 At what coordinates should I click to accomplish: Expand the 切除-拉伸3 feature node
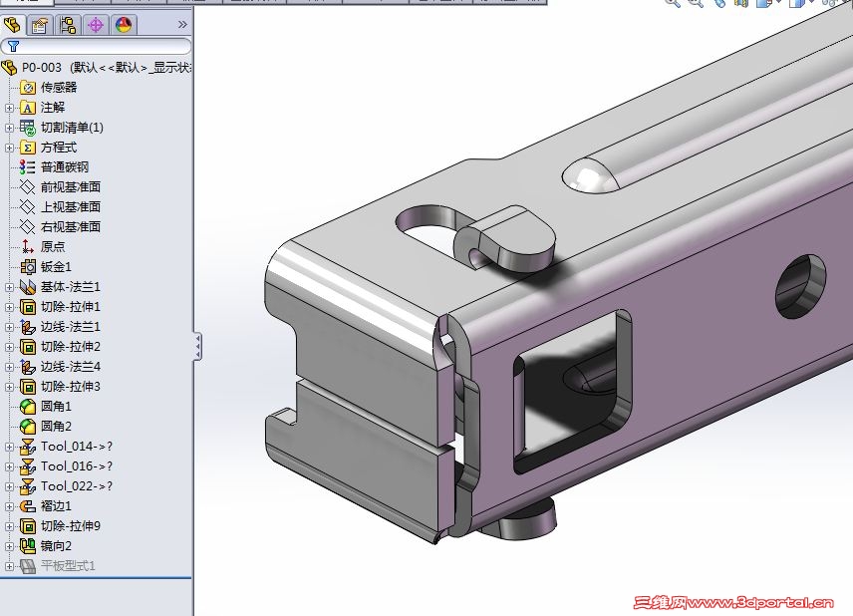point(9,387)
